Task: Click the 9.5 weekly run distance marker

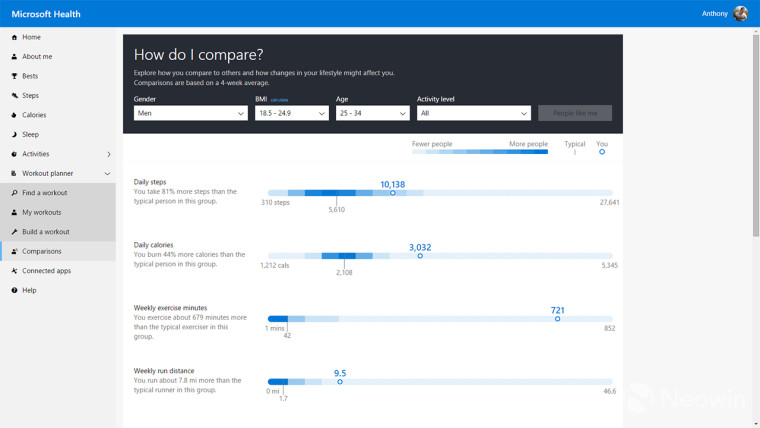Action: coord(340,382)
